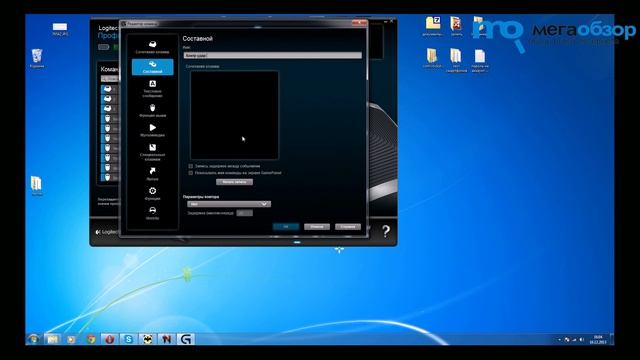
Task: Confirm with the OK button
Action: pyautogui.click(x=286, y=227)
